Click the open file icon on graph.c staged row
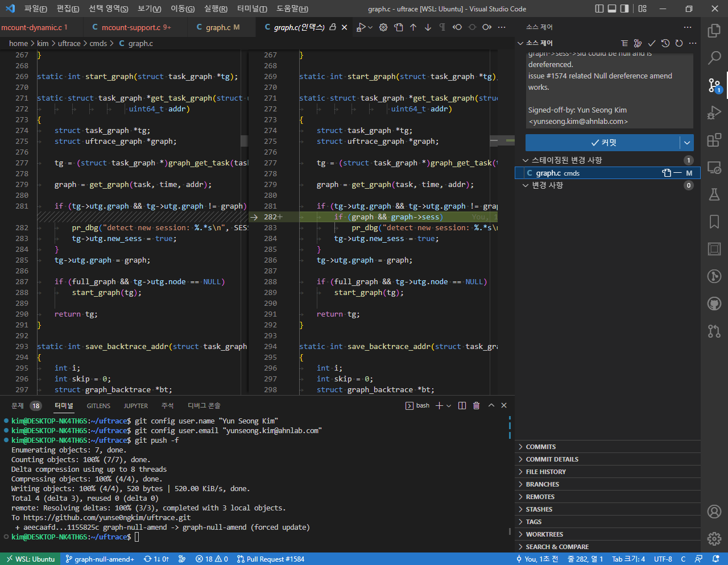 tap(667, 173)
